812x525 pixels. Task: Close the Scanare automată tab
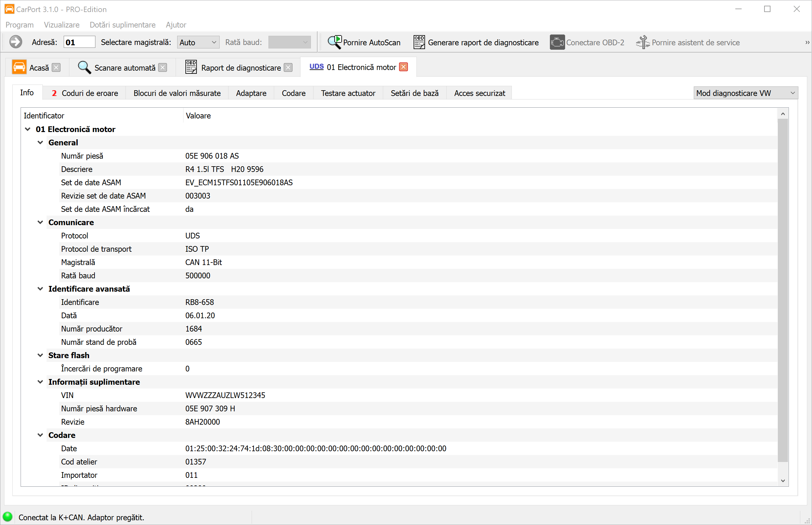pos(163,67)
